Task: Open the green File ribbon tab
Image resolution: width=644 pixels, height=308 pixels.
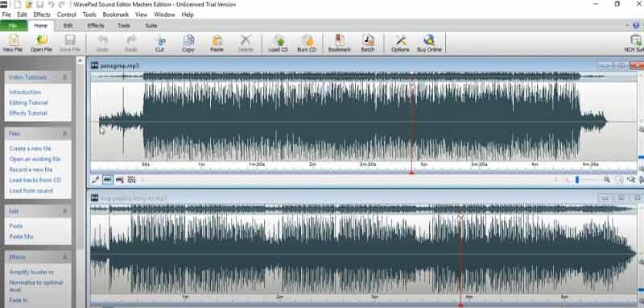Action: (14, 26)
